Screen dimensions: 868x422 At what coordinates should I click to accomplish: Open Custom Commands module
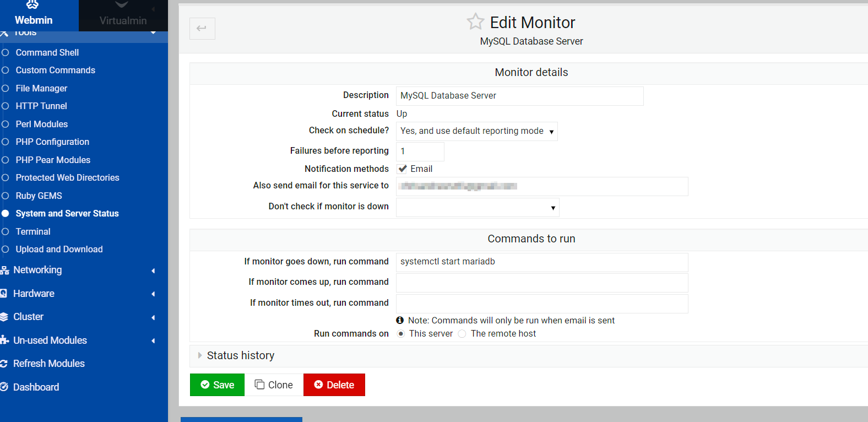pos(56,70)
